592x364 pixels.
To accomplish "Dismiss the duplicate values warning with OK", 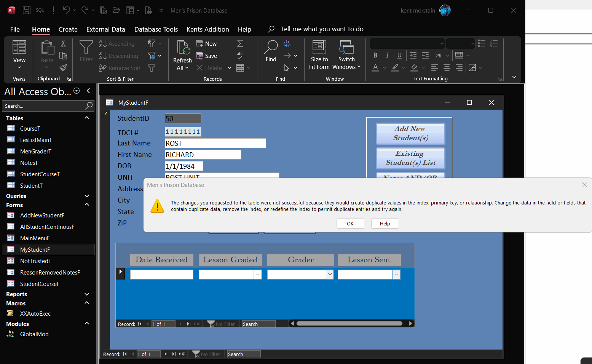I will (x=350, y=224).
